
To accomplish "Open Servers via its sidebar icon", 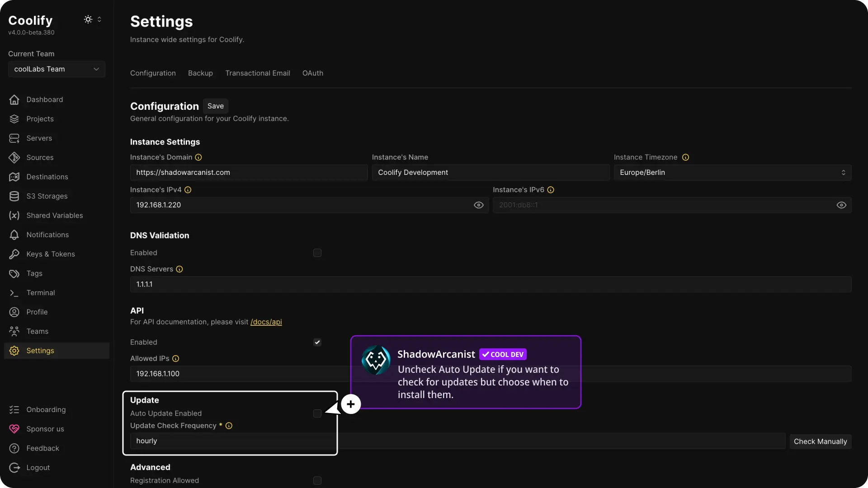I will tap(14, 138).
